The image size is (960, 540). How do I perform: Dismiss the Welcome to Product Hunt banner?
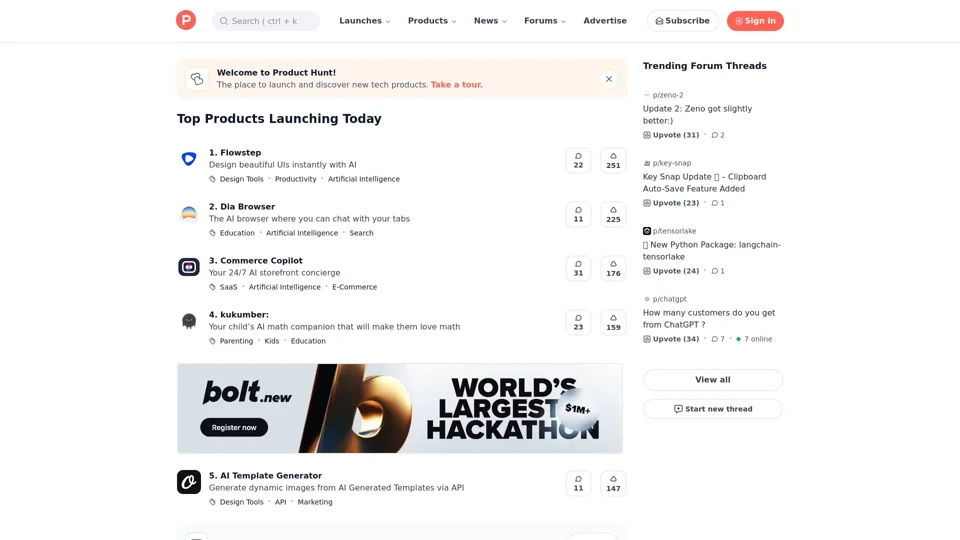point(609,79)
